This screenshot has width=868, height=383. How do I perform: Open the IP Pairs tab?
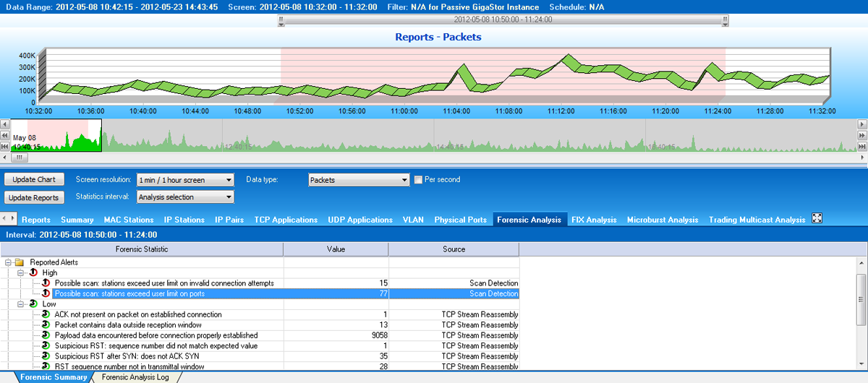click(x=229, y=220)
